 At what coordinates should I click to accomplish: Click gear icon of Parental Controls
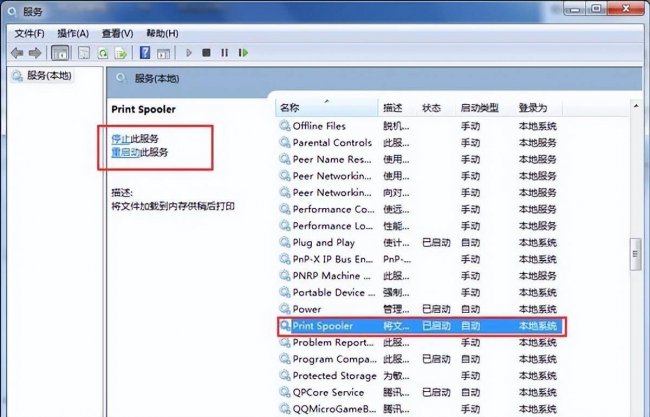tap(285, 143)
